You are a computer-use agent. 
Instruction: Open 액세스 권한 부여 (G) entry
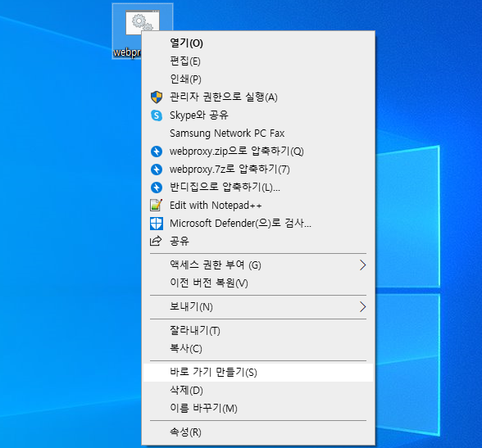258,265
